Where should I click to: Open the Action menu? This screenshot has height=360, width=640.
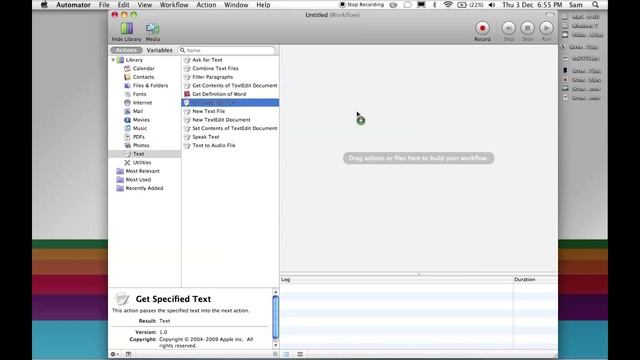(206, 5)
